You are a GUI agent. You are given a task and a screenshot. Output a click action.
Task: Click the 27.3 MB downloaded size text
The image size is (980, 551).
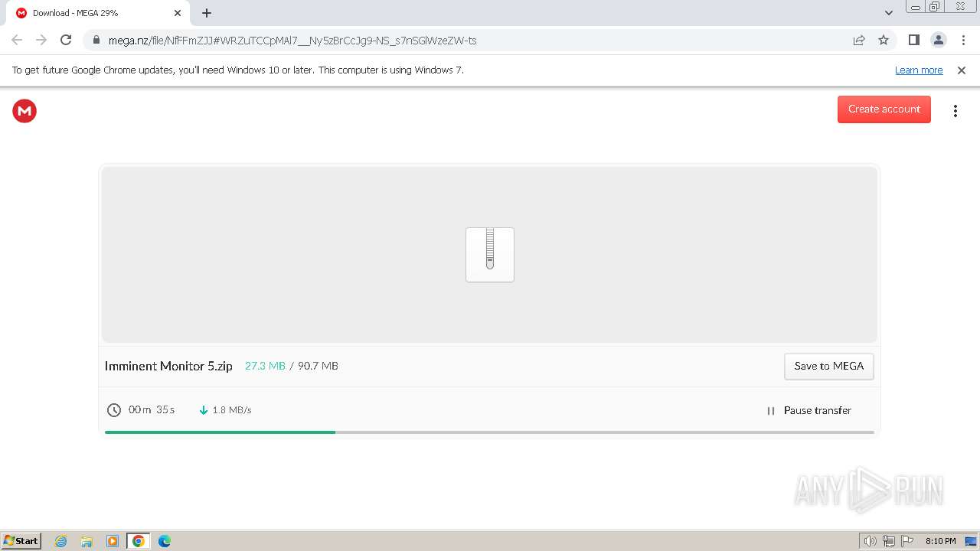click(x=265, y=366)
